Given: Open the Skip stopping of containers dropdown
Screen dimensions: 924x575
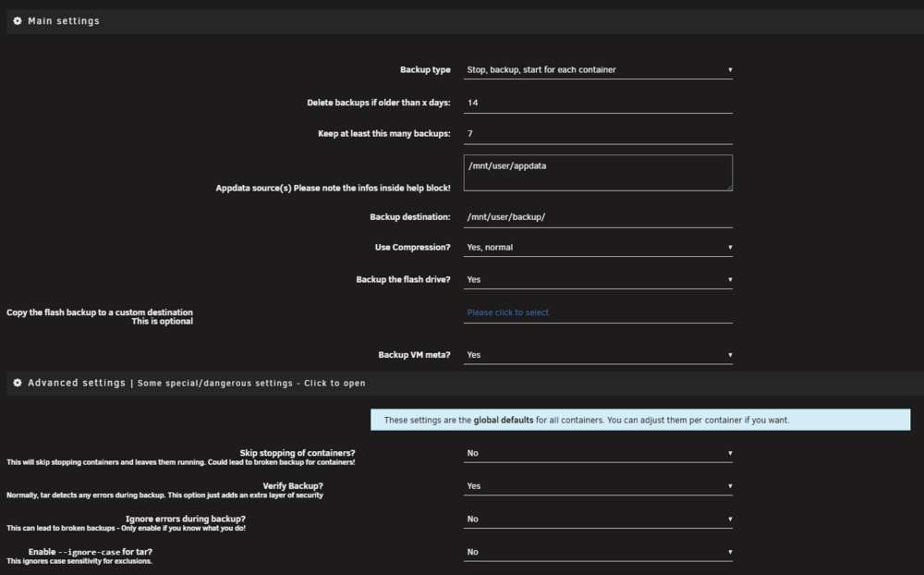Looking at the screenshot, I should (598, 453).
